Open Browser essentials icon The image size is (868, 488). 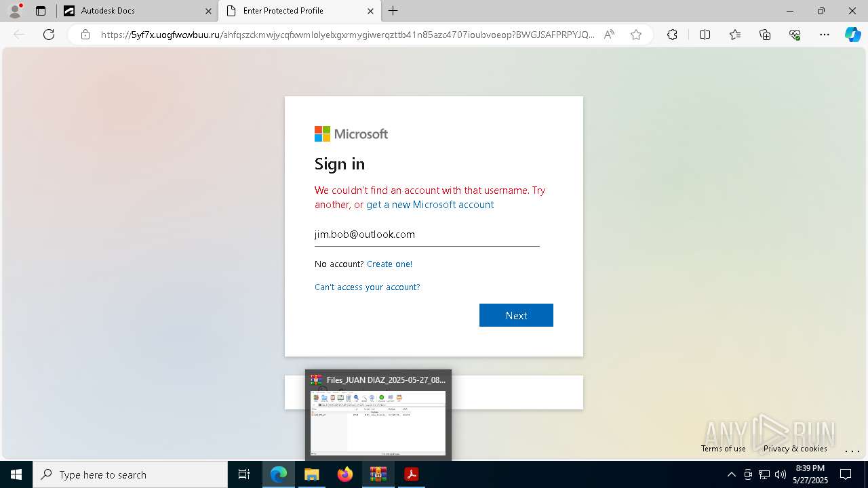click(795, 35)
